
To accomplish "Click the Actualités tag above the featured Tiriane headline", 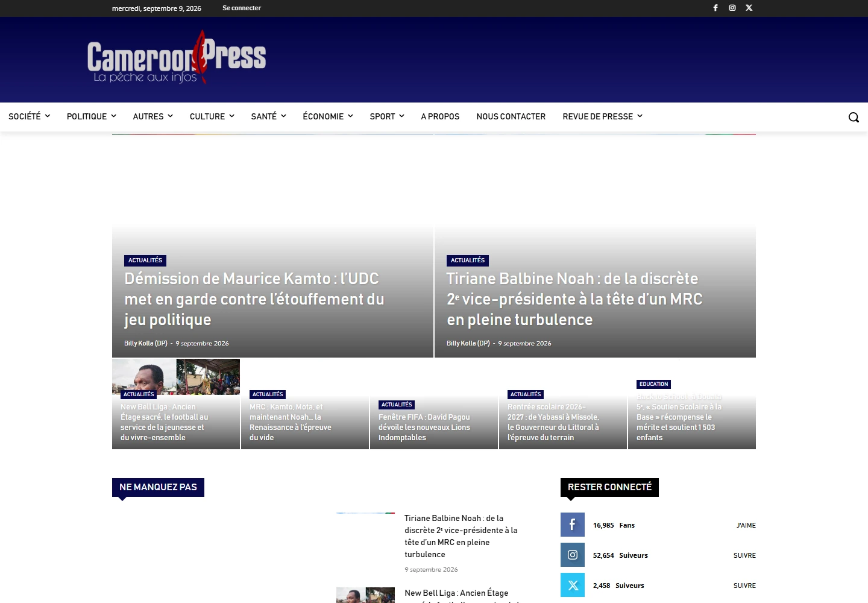I will [468, 260].
